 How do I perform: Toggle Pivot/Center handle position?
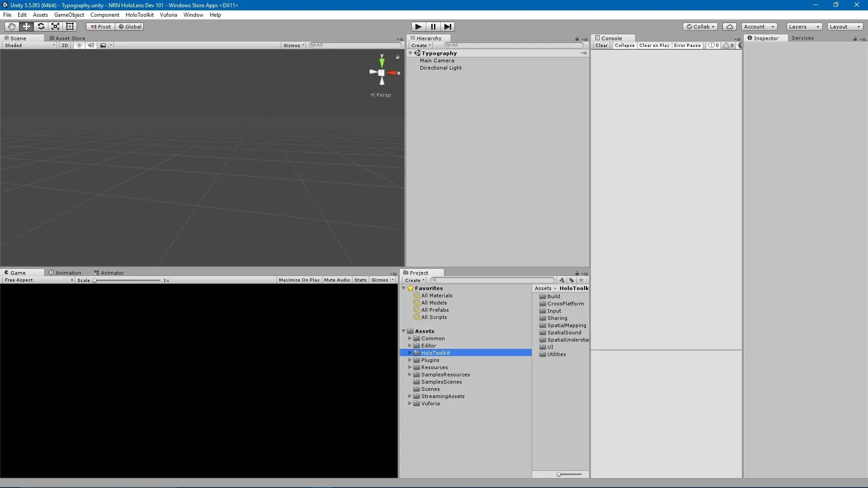point(100,27)
